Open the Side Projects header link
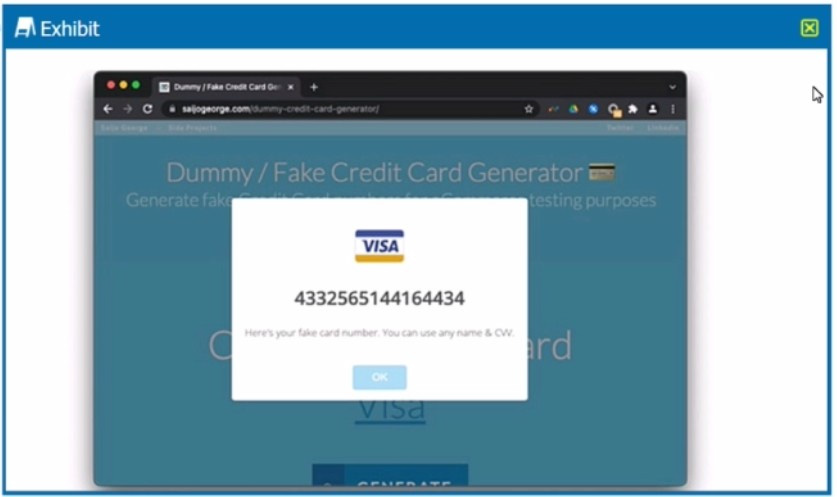The height and width of the screenshot is (497, 837). coord(193,128)
